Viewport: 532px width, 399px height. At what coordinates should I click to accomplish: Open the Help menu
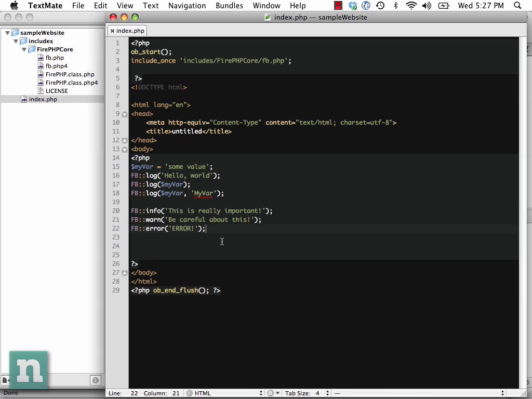[298, 5]
